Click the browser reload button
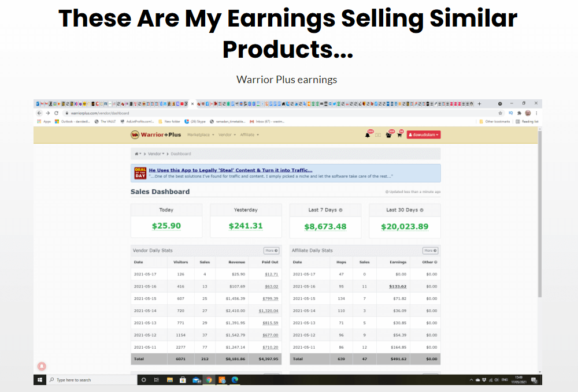Viewport: 578px width, 392px height. coord(56,113)
